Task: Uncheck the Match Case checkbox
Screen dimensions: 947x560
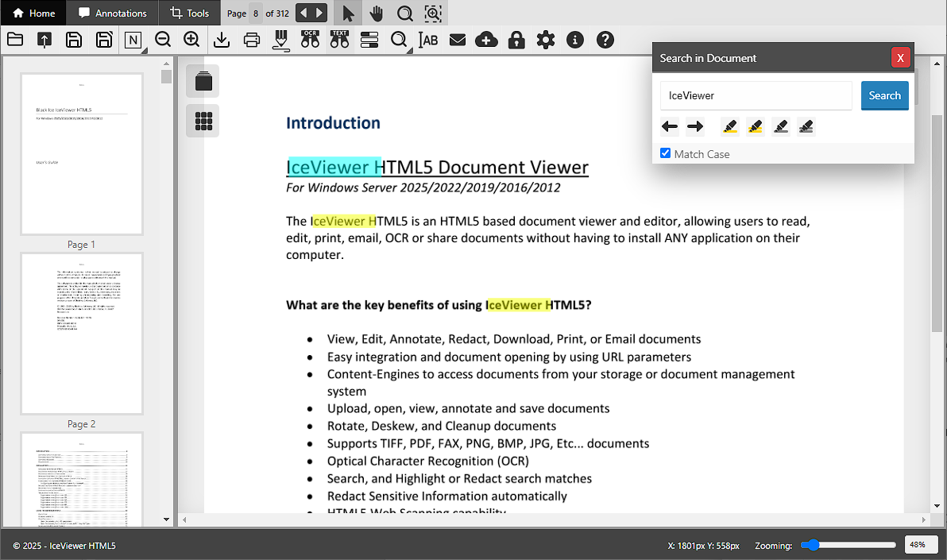Action: (666, 153)
